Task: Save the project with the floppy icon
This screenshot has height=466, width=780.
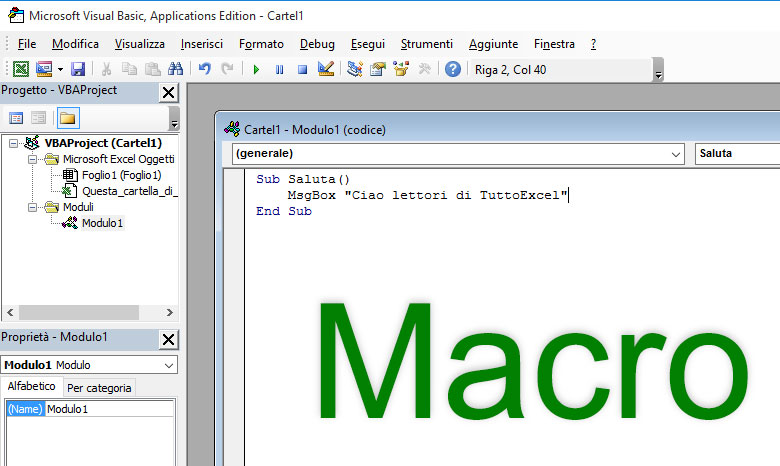Action: [78, 69]
